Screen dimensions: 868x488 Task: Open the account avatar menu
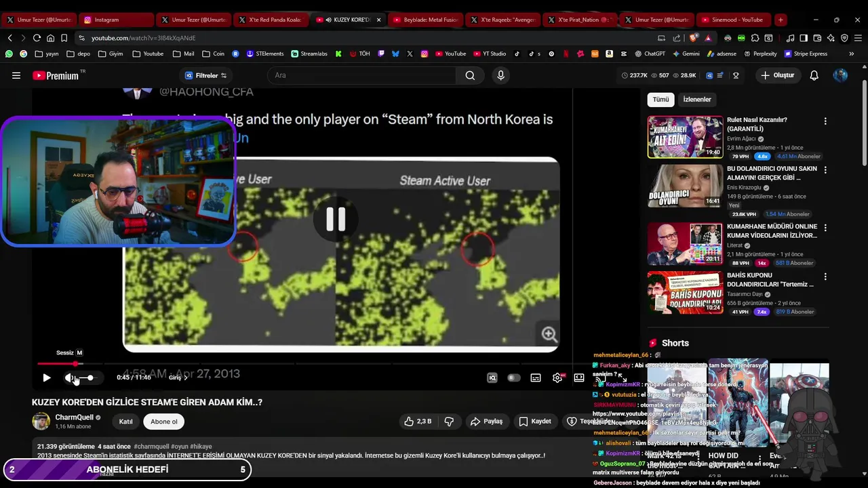[x=840, y=75]
